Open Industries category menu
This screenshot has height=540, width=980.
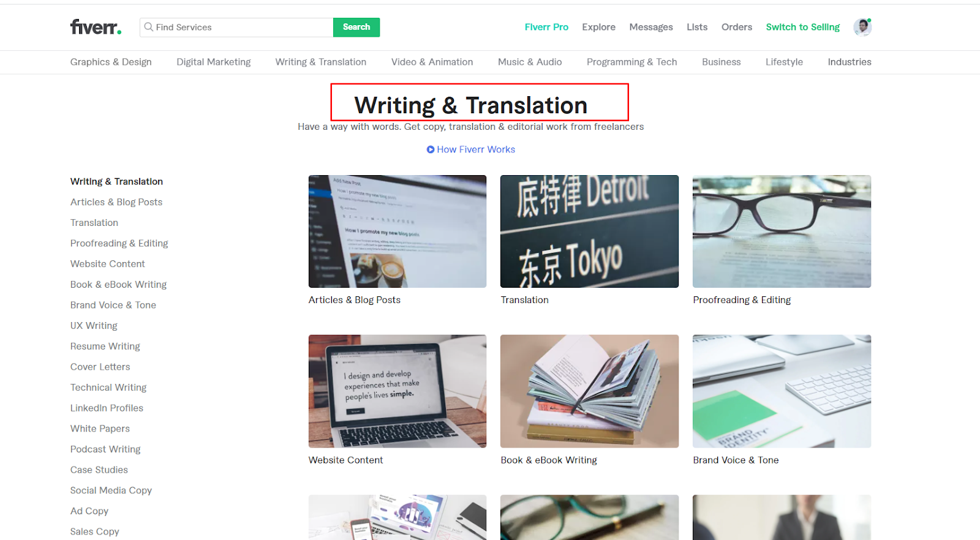pos(850,62)
